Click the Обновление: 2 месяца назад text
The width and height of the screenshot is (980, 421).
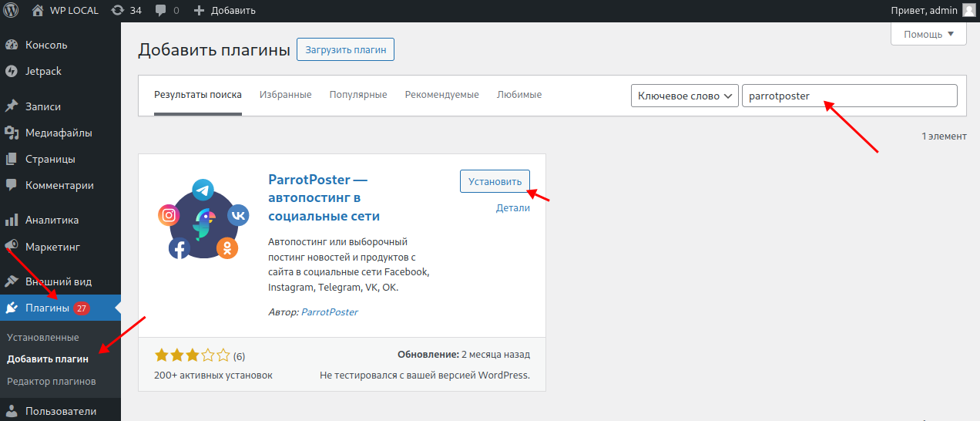464,355
